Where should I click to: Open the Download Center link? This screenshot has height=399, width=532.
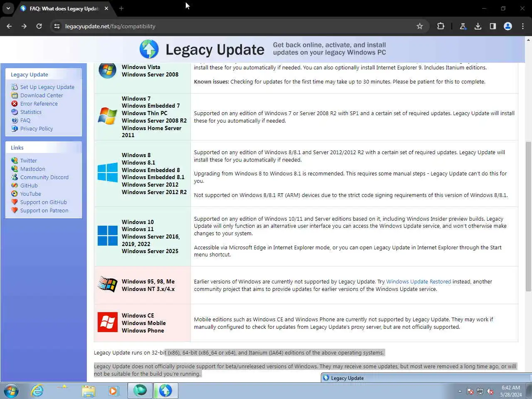click(x=42, y=95)
